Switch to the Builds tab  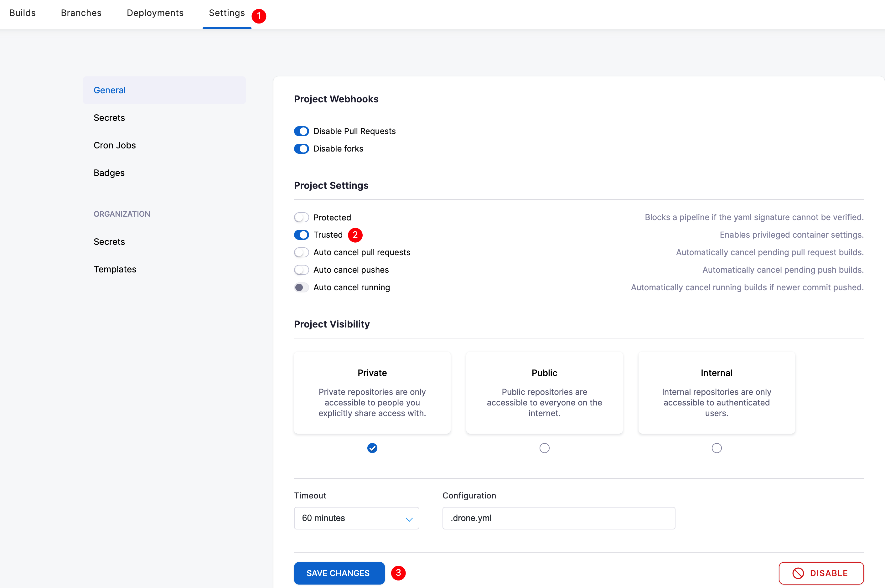(x=23, y=13)
